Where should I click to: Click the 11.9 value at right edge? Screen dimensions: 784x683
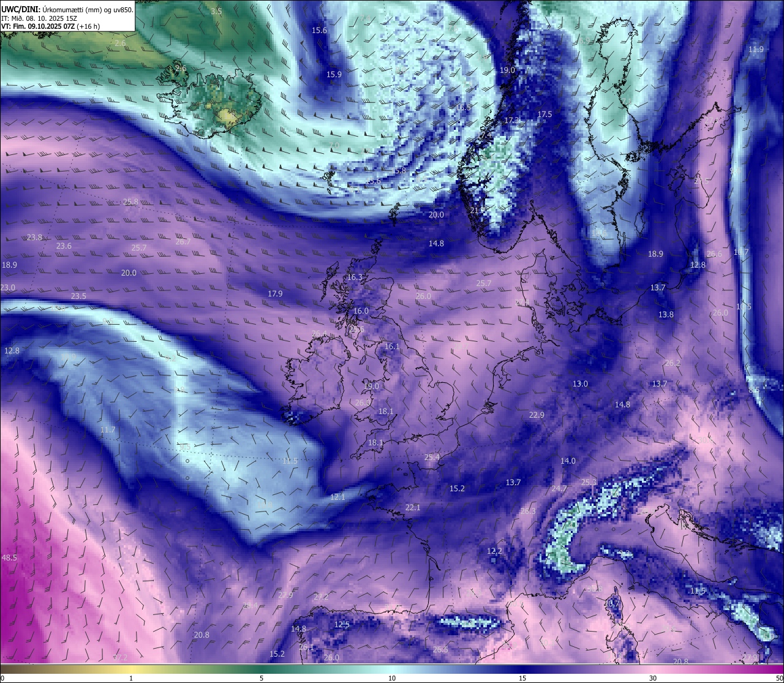tap(756, 50)
